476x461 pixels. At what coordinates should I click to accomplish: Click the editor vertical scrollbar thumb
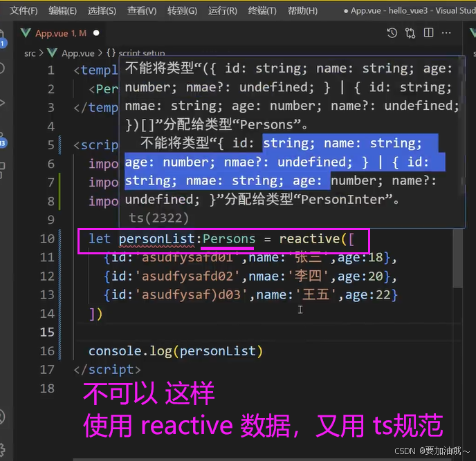click(458, 258)
